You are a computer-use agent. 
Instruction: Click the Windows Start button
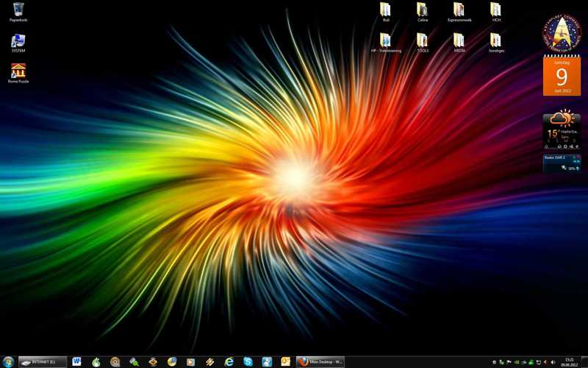pyautogui.click(x=8, y=361)
